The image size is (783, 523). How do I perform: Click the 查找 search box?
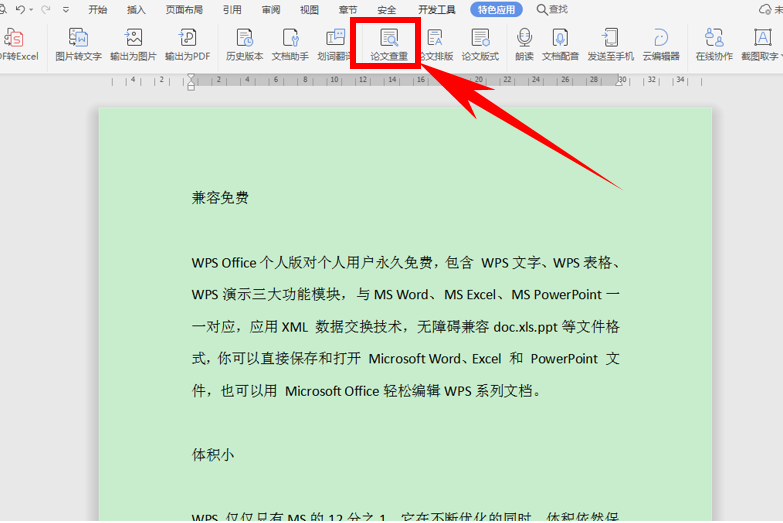pos(552,9)
